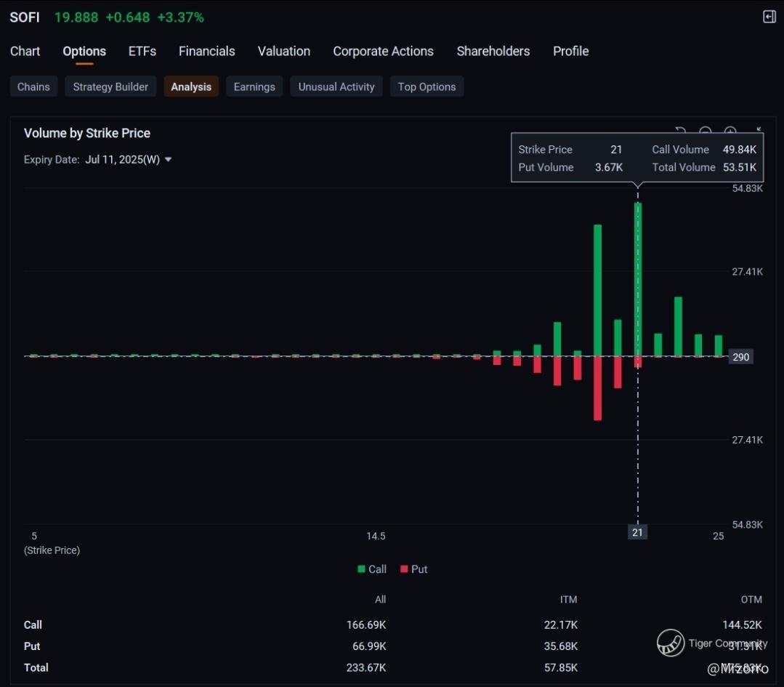This screenshot has height=687, width=784.
Task: View the Earnings options section
Action: (x=254, y=87)
